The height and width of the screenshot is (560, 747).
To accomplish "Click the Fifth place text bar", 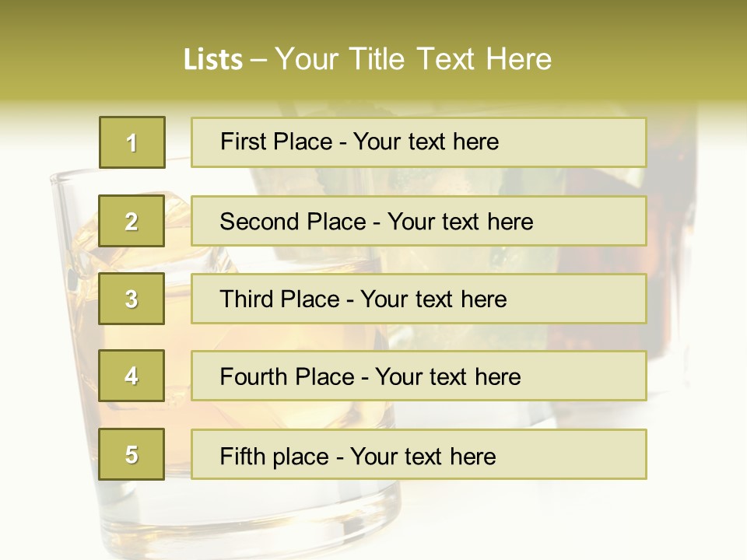I will [419, 453].
